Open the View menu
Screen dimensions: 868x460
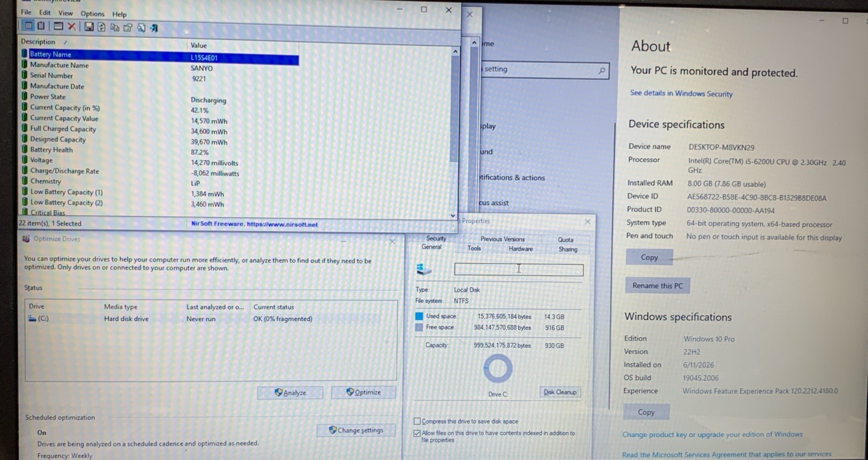click(65, 13)
